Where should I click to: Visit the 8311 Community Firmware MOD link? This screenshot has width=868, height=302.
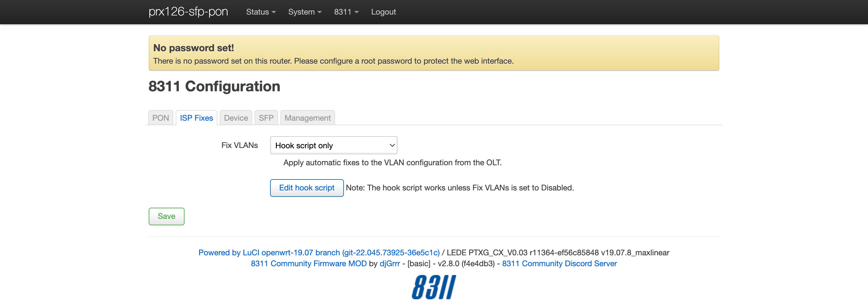[x=309, y=263]
